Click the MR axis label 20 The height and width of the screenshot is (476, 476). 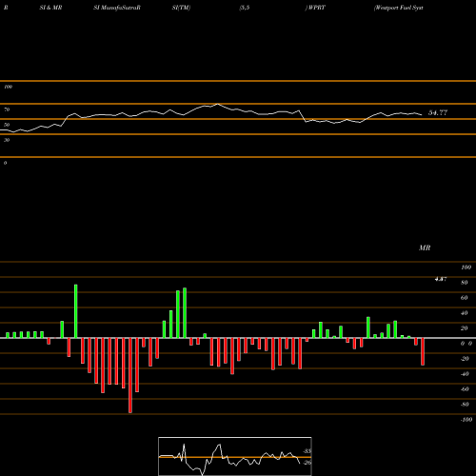(x=465, y=328)
